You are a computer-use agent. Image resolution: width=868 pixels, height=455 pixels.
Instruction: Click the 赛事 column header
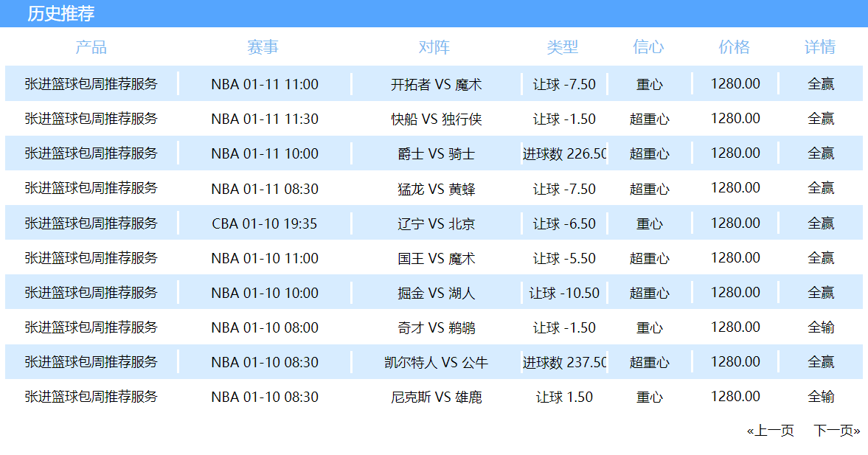[263, 47]
